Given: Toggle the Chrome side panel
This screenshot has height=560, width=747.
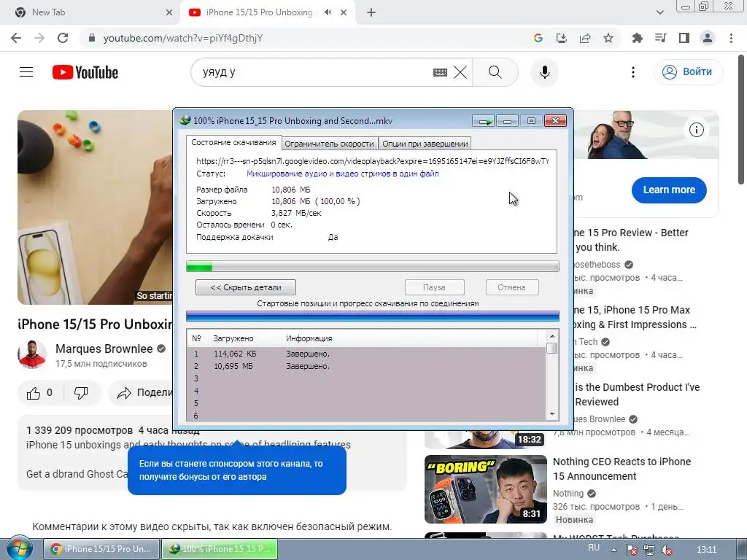Looking at the screenshot, I should [x=684, y=38].
